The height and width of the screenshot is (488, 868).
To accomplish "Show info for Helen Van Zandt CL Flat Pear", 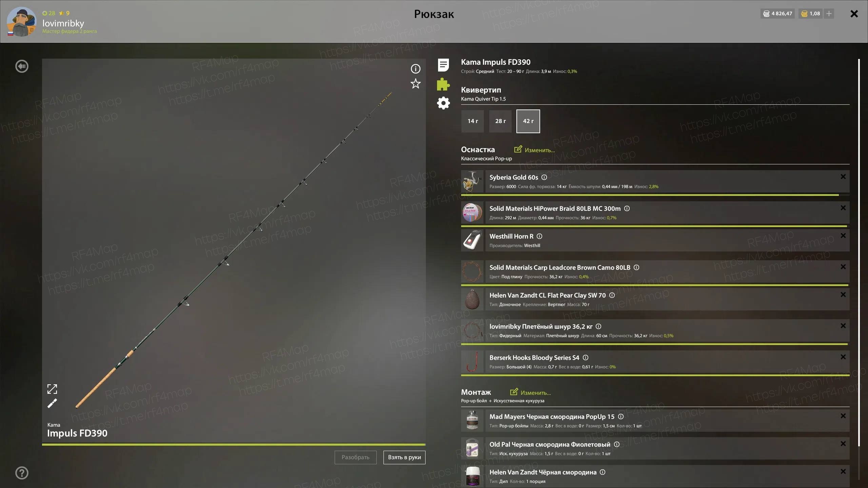I will pyautogui.click(x=612, y=295).
